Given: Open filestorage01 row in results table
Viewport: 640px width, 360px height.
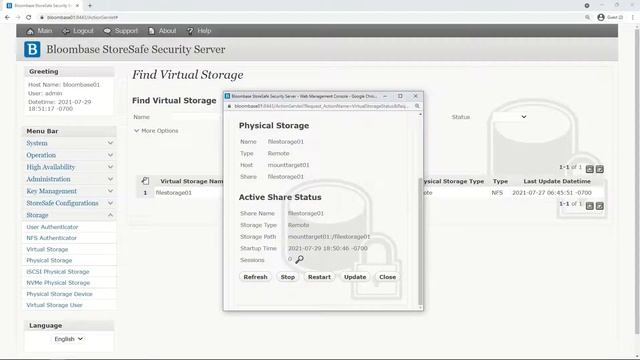Looking at the screenshot, I should (173, 193).
